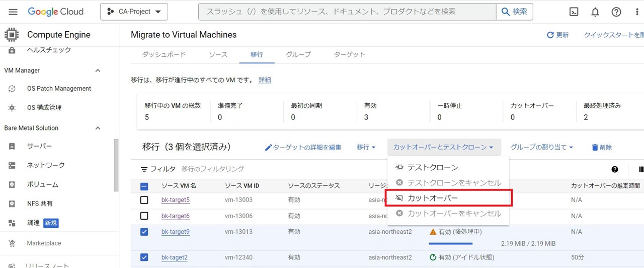Collapse the VM Manager section
The width and height of the screenshot is (644, 268).
click(98, 71)
